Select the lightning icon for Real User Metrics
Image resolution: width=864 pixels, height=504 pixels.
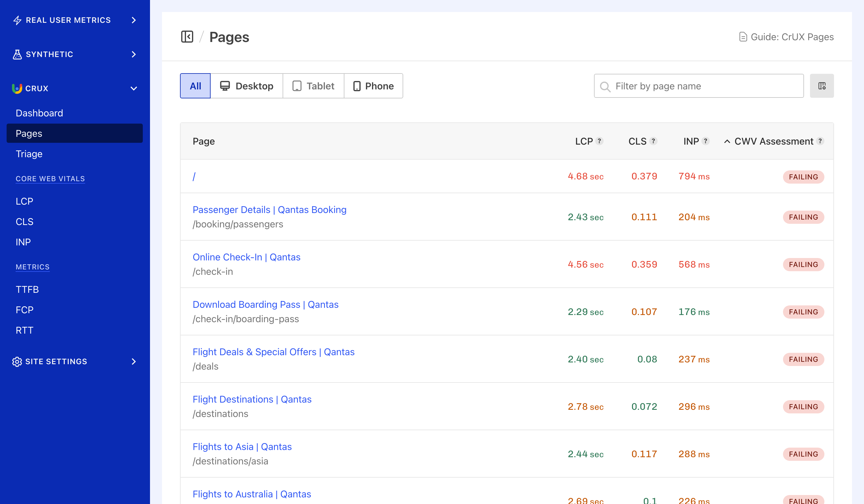point(17,20)
